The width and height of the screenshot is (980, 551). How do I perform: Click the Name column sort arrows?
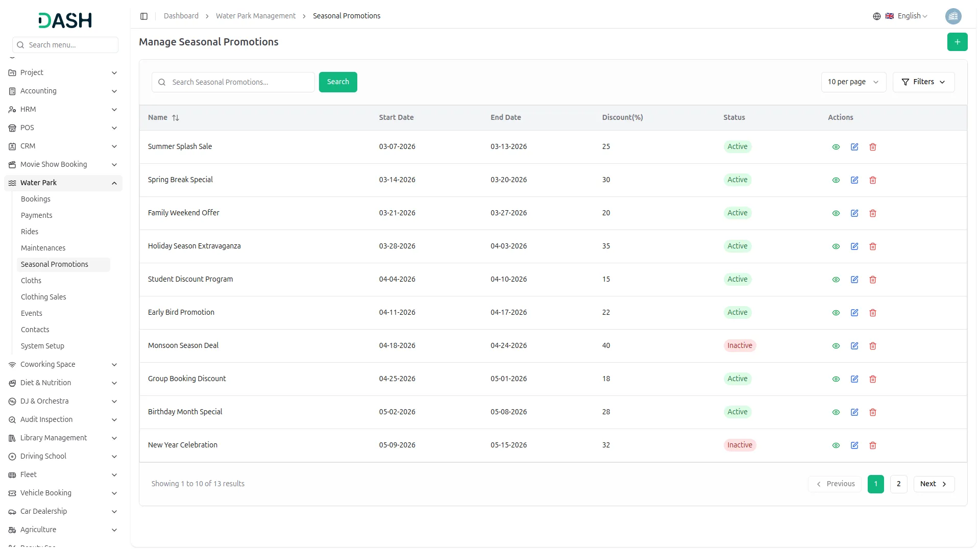click(x=176, y=118)
